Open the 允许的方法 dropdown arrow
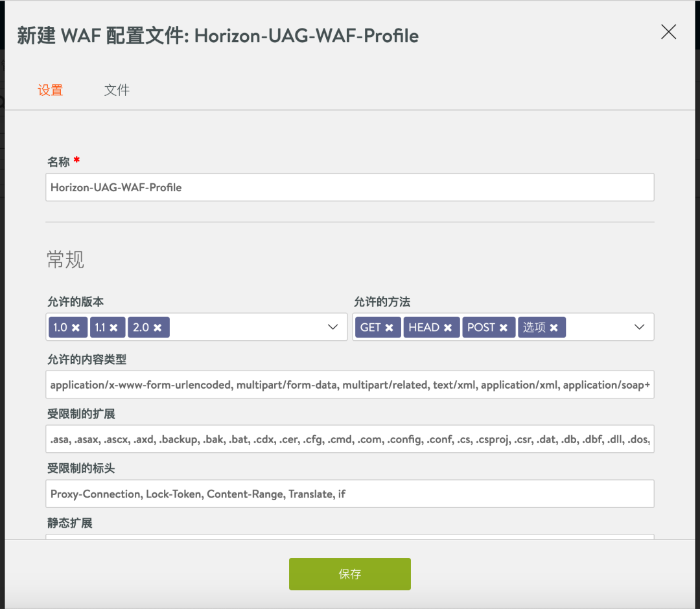 click(639, 327)
